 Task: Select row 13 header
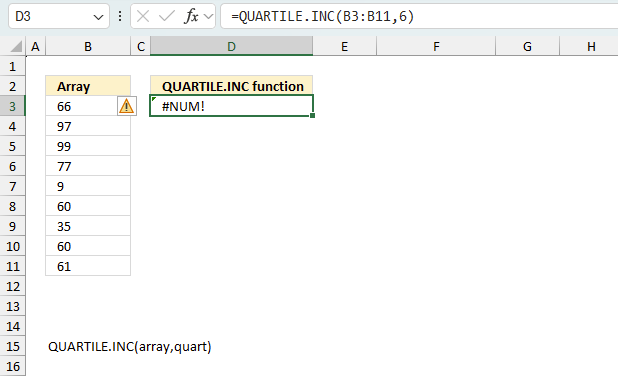13,306
